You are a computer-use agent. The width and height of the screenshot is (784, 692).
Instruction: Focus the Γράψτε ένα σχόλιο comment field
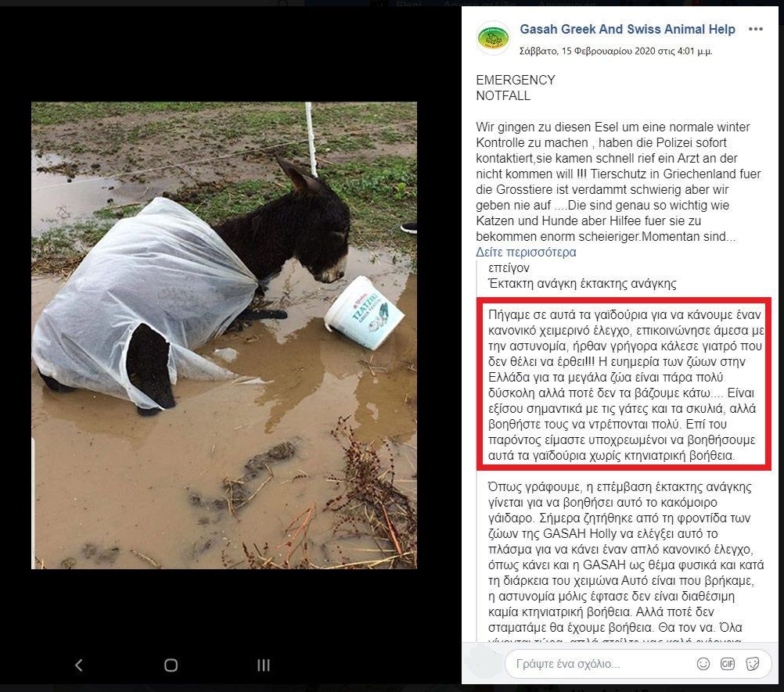coord(600,664)
